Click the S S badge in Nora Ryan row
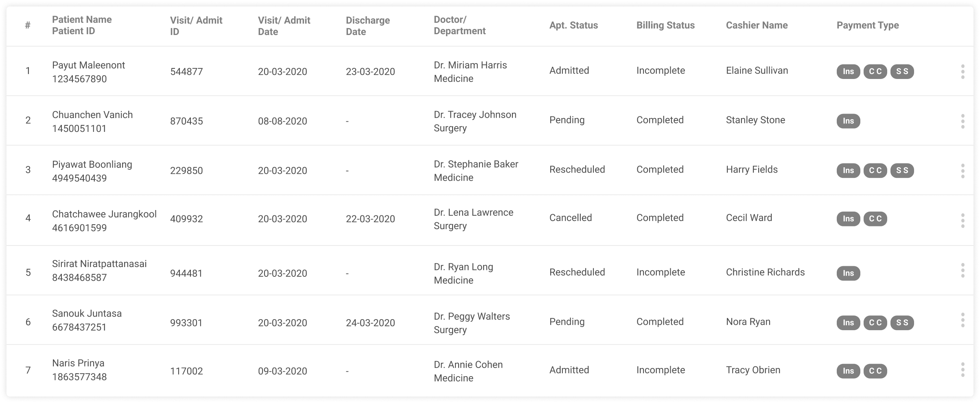The image size is (980, 403). pyautogui.click(x=902, y=323)
